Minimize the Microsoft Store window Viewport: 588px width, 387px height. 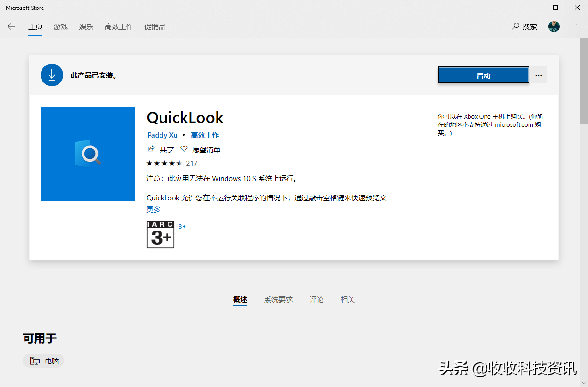tap(534, 8)
